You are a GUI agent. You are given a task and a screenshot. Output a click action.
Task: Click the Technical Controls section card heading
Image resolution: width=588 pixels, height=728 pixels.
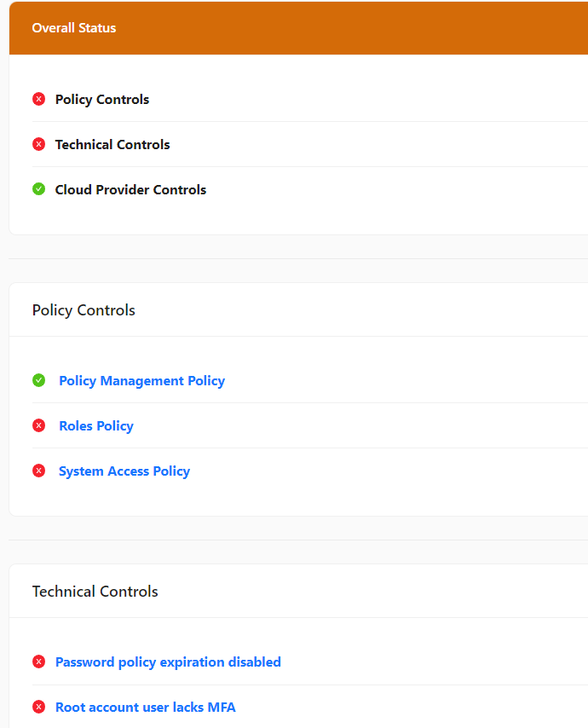(x=95, y=592)
